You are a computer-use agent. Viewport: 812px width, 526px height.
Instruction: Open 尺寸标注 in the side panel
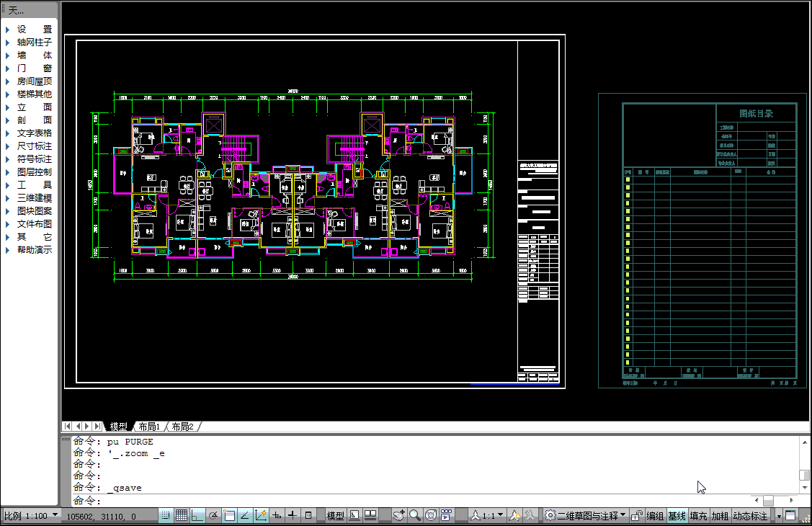click(34, 146)
